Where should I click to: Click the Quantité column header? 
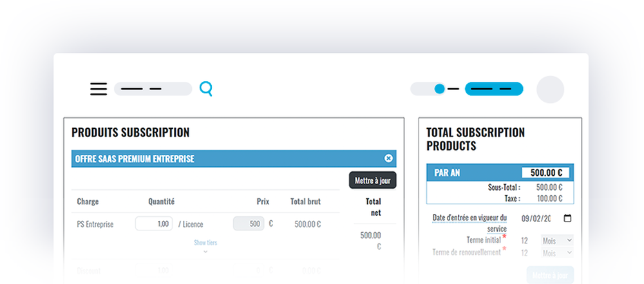tap(162, 202)
